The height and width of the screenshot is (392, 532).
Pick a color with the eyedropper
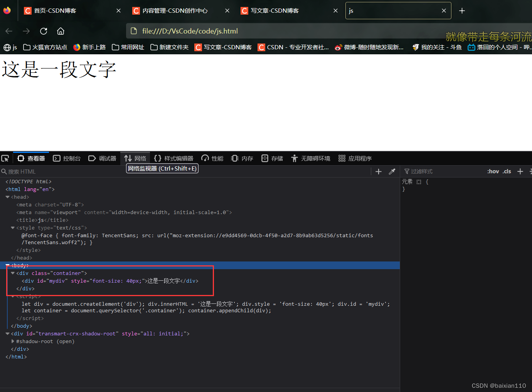click(x=392, y=171)
